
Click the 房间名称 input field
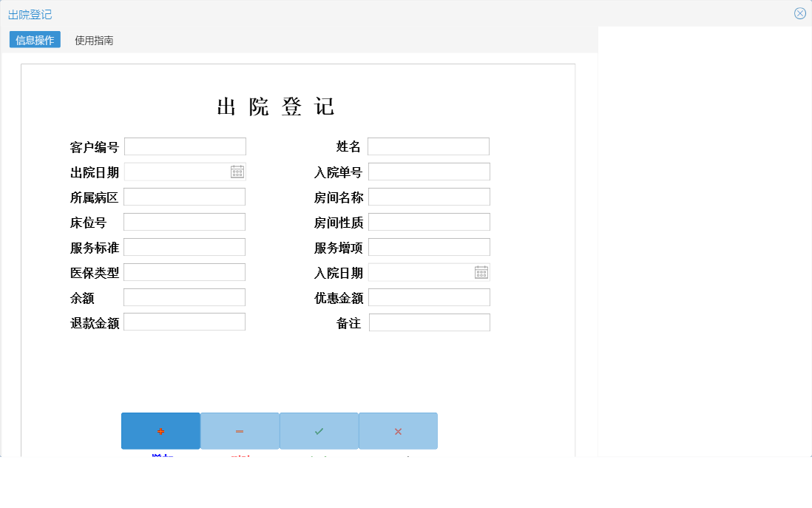[x=429, y=196]
